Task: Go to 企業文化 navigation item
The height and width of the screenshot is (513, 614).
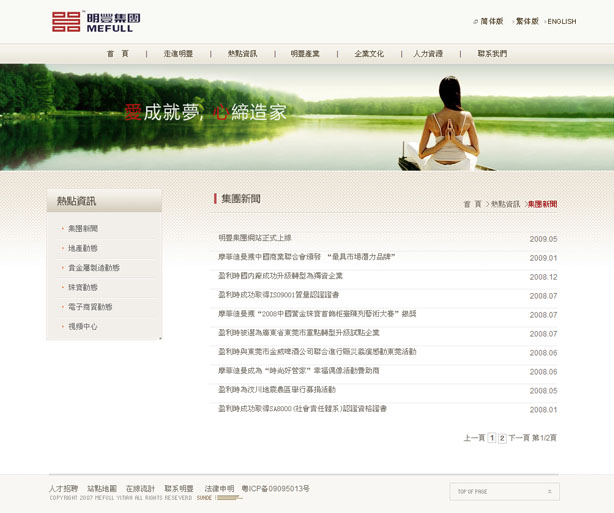Action: coord(369,54)
